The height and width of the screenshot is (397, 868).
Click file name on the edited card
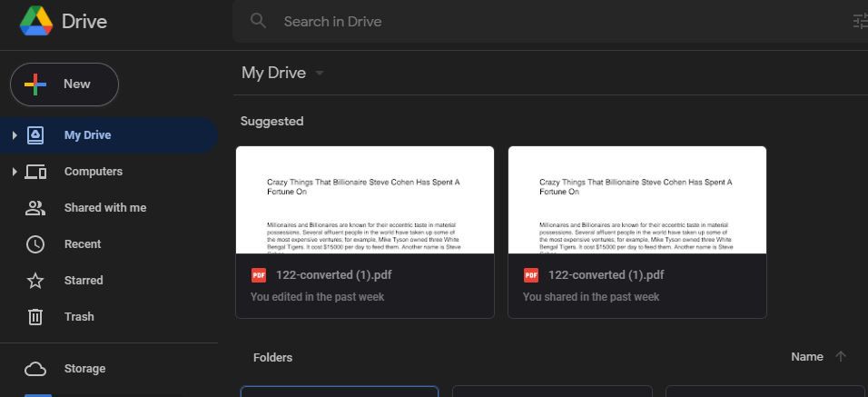pos(334,274)
